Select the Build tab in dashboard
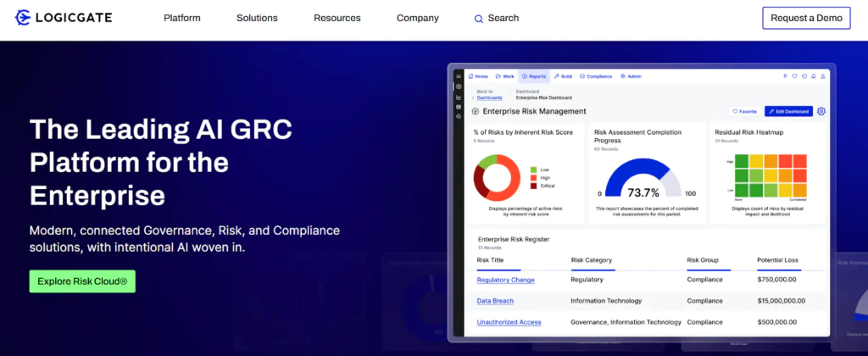 click(x=563, y=76)
